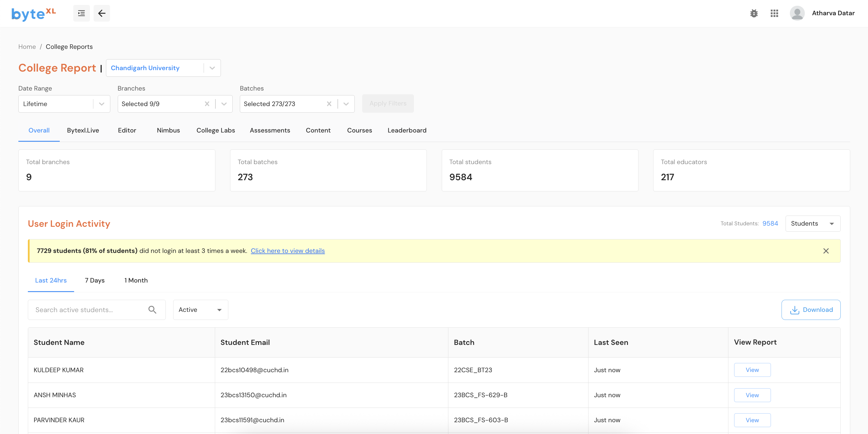
Task: Expand the Chandigarh University dropdown
Action: pyautogui.click(x=212, y=68)
